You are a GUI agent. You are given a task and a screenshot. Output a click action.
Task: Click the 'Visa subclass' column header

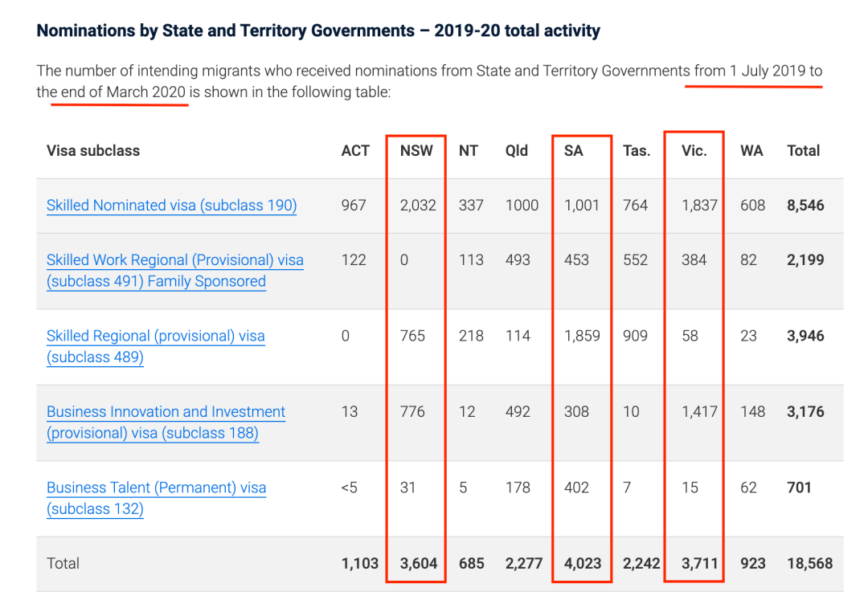click(x=93, y=150)
